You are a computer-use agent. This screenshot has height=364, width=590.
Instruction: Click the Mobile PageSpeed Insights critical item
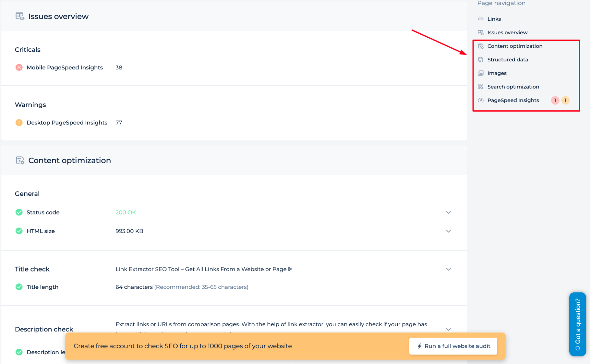(65, 67)
